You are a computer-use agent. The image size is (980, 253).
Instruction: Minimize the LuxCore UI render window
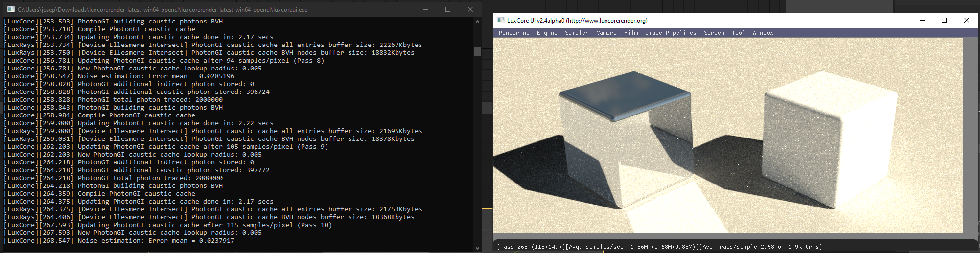pos(922,20)
